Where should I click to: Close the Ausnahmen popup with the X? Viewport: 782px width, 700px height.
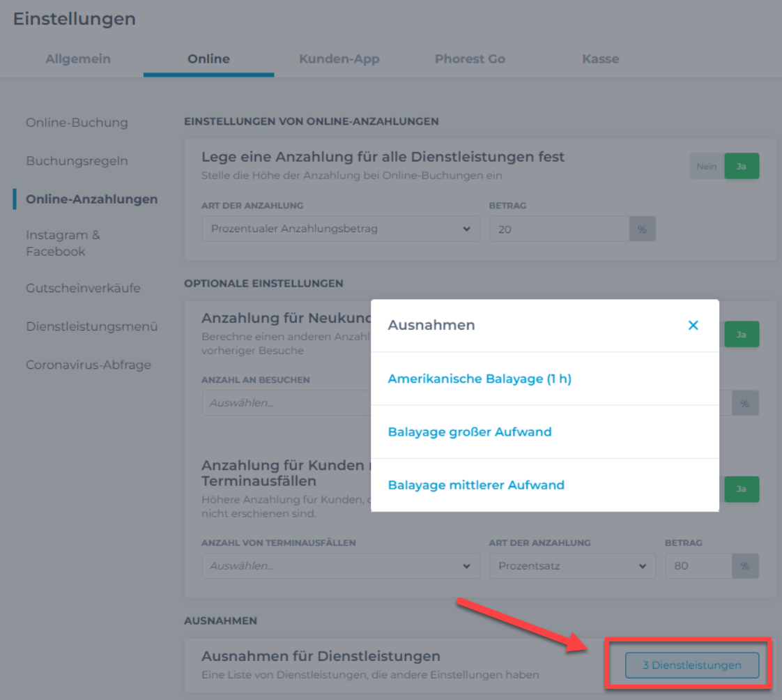[x=693, y=325]
